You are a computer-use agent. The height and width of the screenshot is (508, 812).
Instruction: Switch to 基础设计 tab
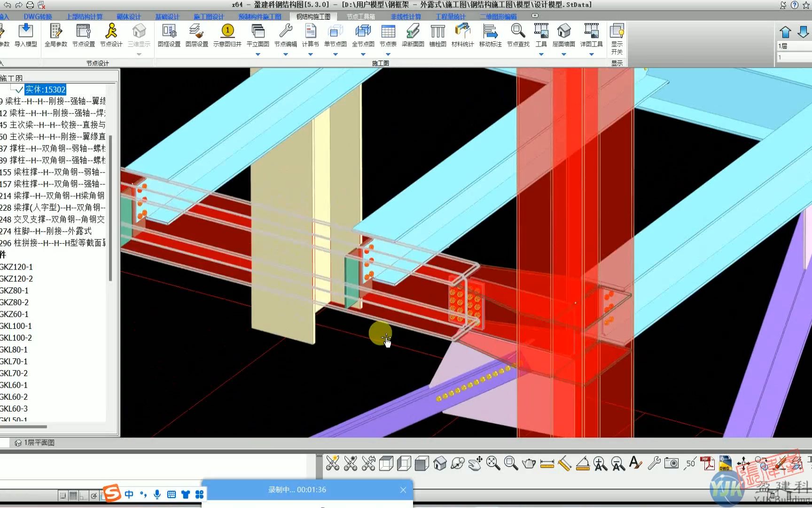click(x=167, y=16)
